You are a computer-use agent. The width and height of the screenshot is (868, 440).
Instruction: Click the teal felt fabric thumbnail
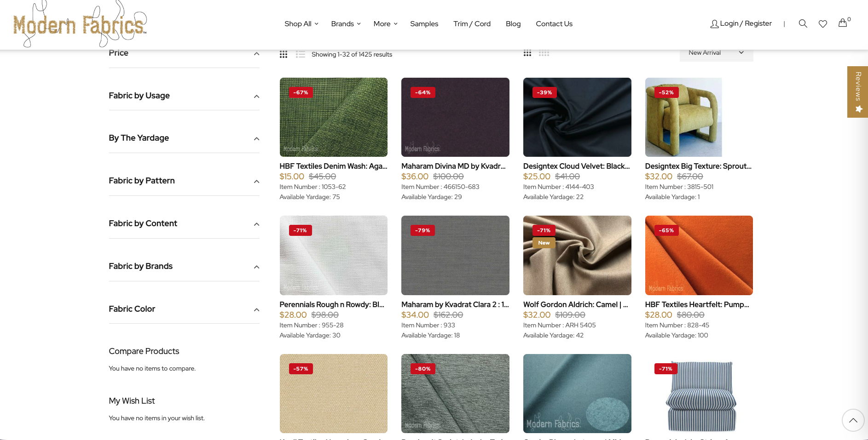(x=577, y=394)
